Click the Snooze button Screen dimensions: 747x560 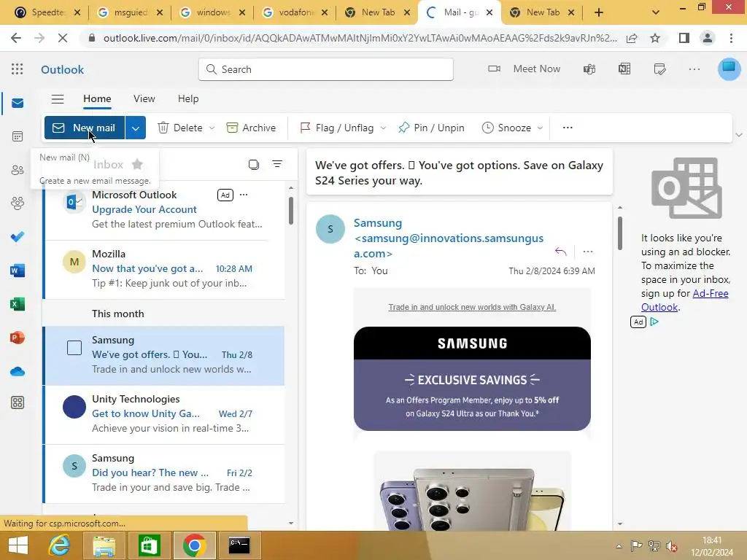(506, 128)
